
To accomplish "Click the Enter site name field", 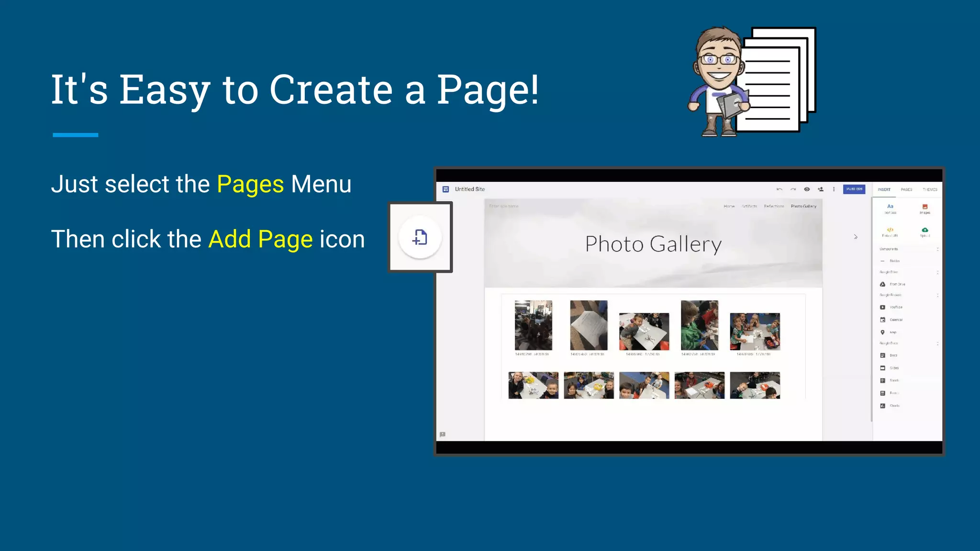I will (x=503, y=206).
